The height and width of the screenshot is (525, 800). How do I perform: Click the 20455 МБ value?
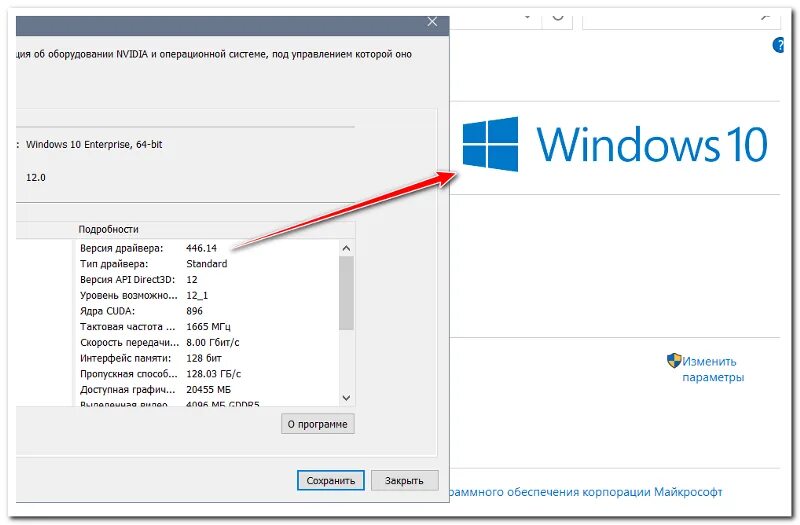coord(208,390)
